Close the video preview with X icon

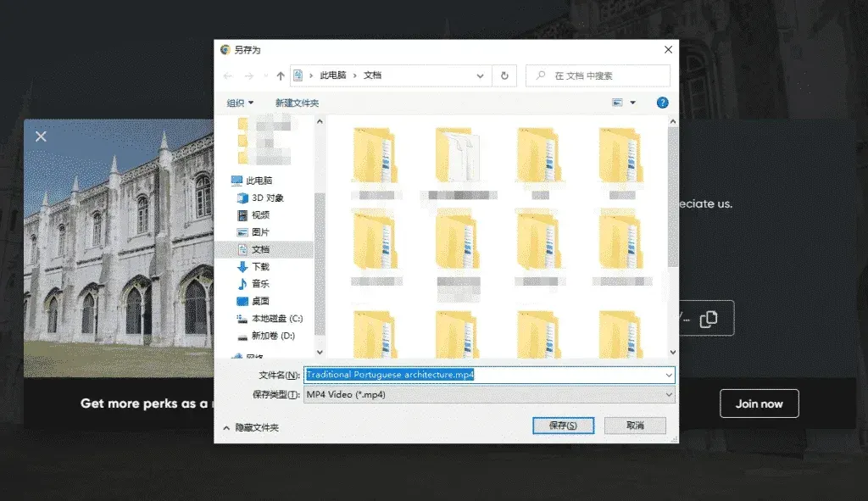pos(41,136)
